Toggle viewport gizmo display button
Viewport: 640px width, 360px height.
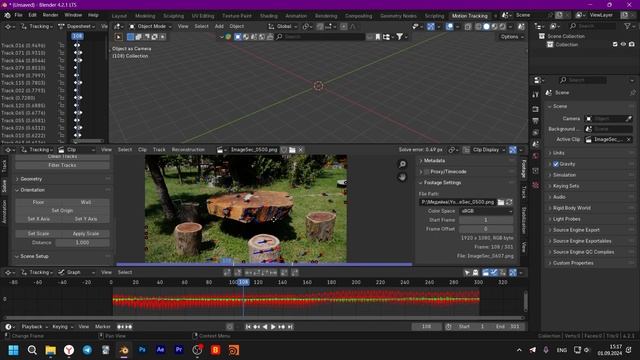click(x=431, y=27)
